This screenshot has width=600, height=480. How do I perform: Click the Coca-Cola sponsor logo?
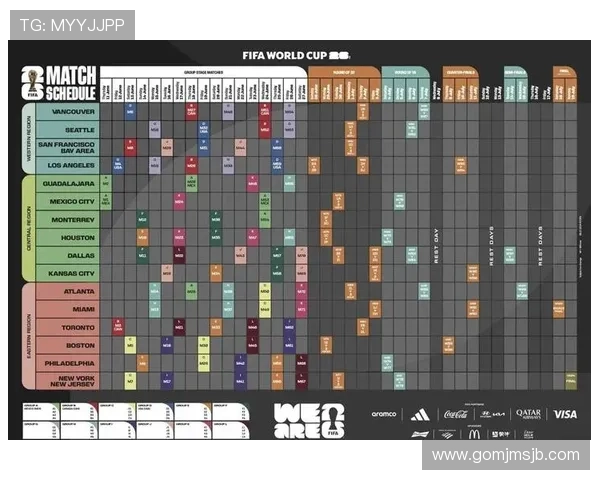(455, 413)
